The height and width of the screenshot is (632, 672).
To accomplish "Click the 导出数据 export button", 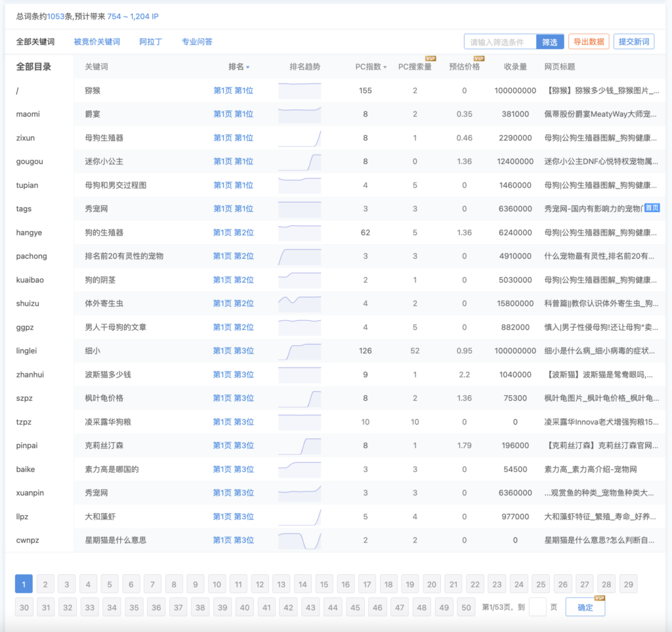I will click(589, 41).
